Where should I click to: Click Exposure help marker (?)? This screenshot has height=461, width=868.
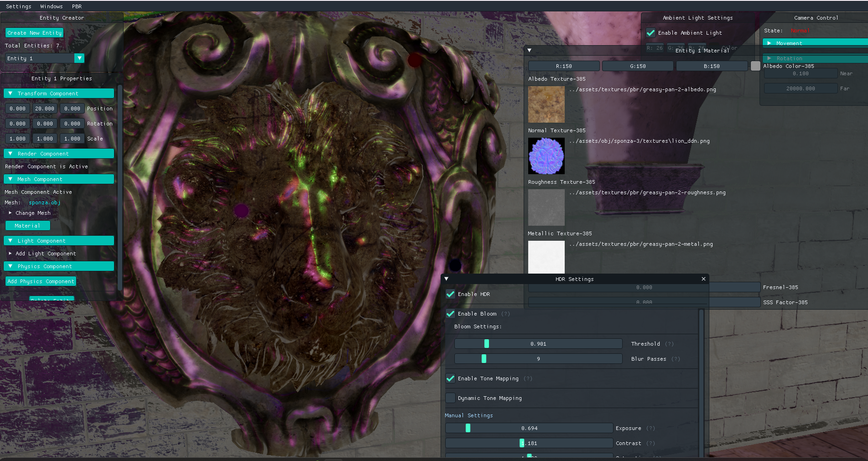point(650,428)
